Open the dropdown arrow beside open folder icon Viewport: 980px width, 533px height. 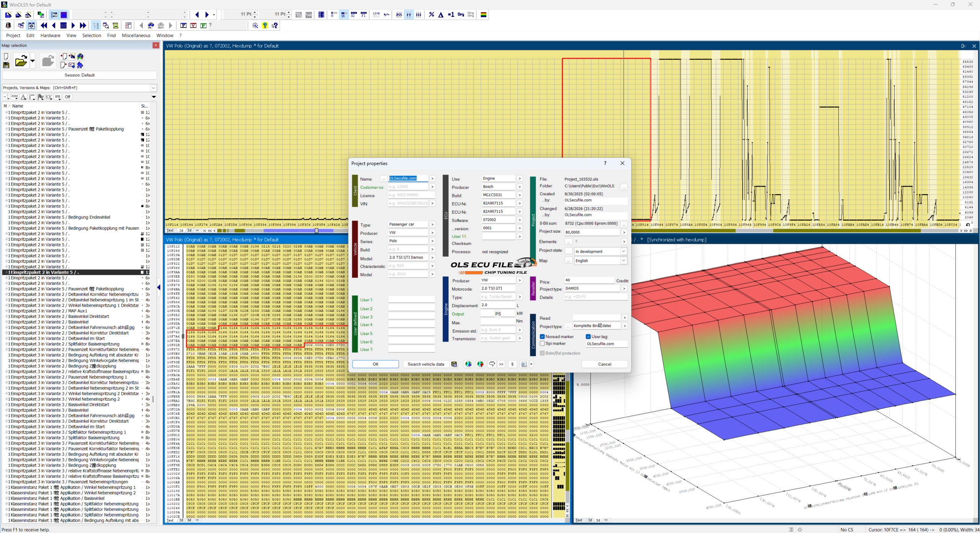[33, 61]
